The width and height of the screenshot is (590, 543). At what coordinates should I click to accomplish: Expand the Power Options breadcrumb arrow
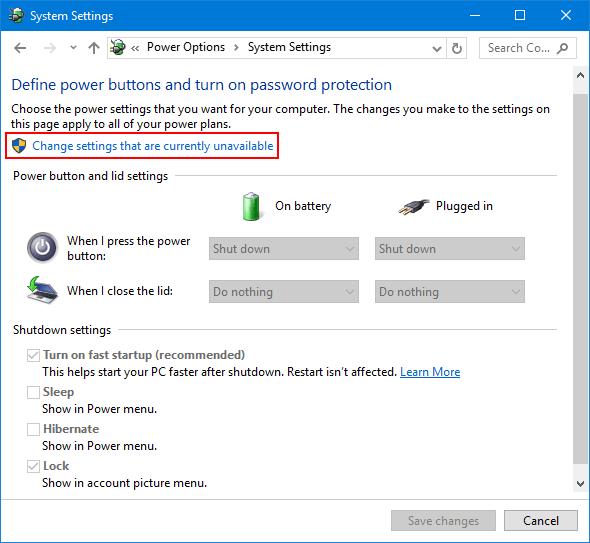tap(236, 48)
